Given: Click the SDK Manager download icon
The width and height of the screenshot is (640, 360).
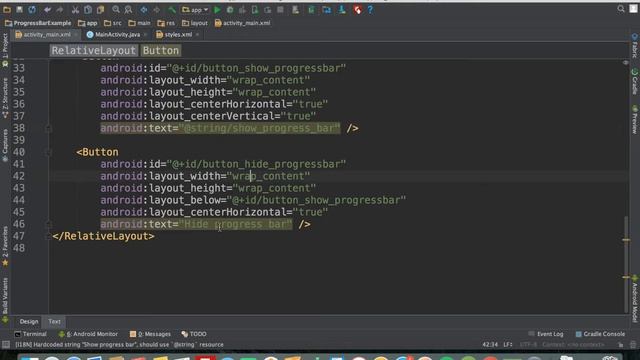Looking at the screenshot, I should [342, 9].
